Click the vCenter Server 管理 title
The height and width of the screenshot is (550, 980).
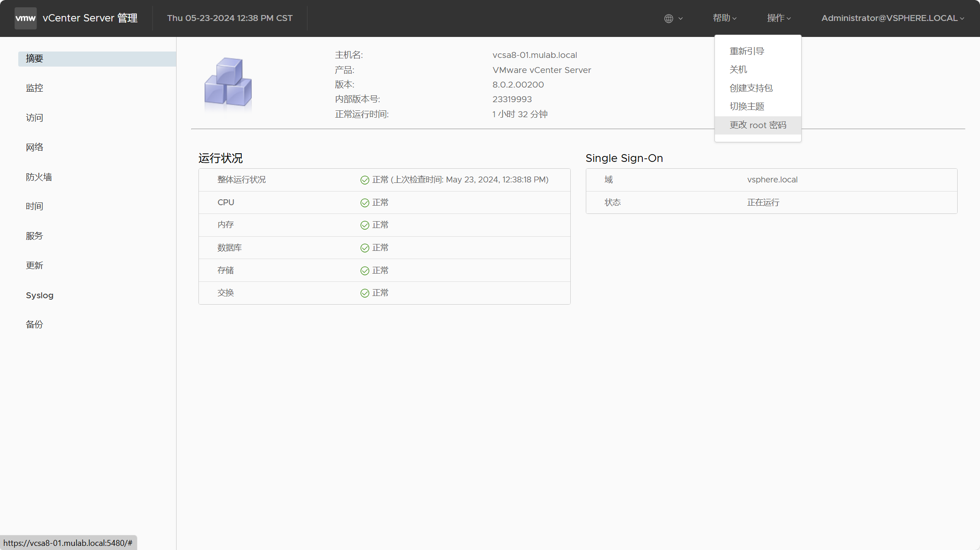[90, 18]
